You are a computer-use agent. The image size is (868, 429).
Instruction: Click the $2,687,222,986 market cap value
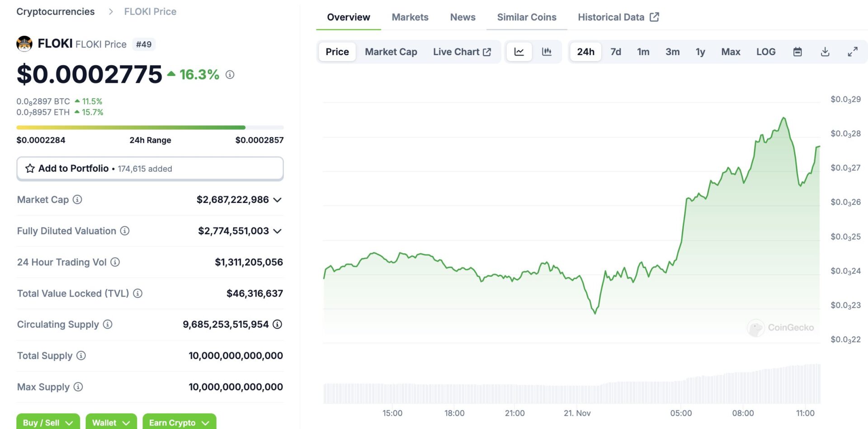(x=233, y=200)
